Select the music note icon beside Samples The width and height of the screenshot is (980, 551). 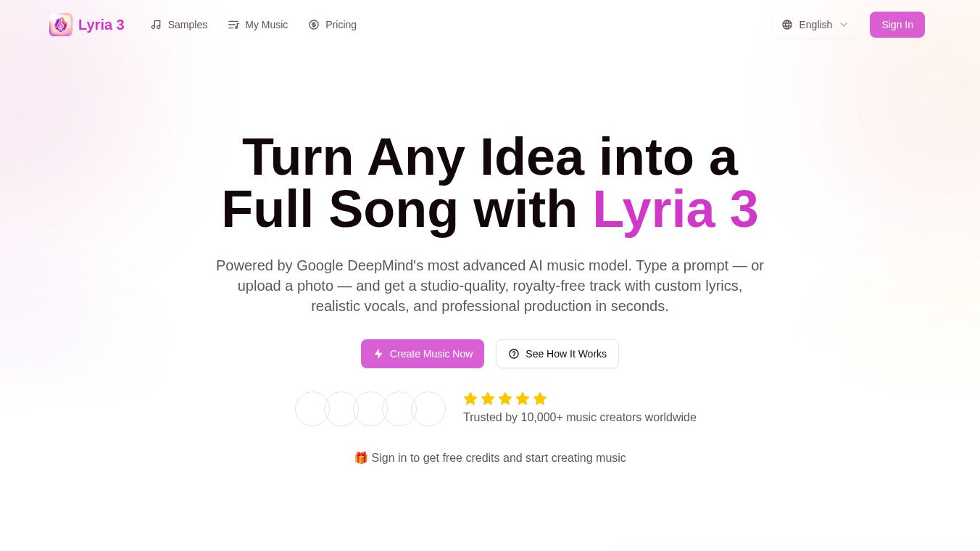coord(157,25)
